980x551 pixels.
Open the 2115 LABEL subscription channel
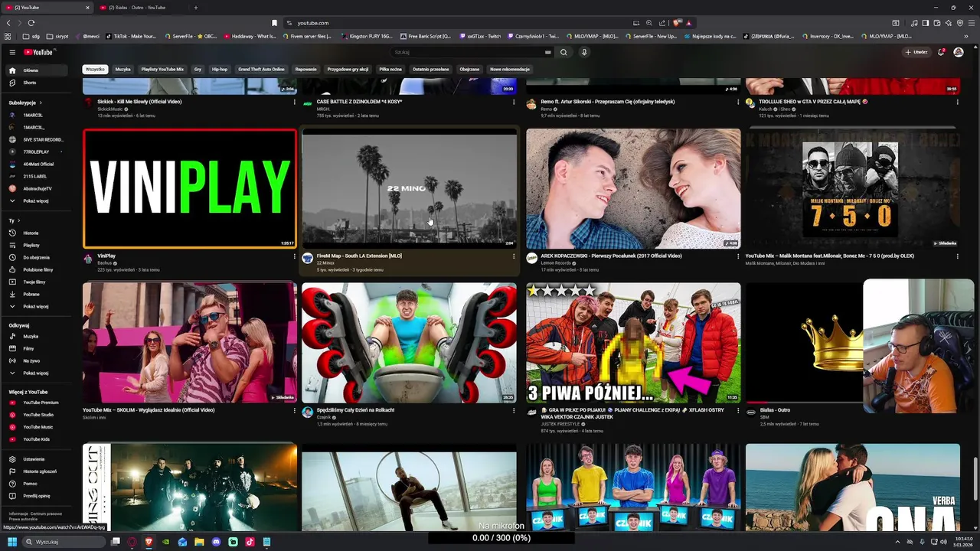(37, 176)
